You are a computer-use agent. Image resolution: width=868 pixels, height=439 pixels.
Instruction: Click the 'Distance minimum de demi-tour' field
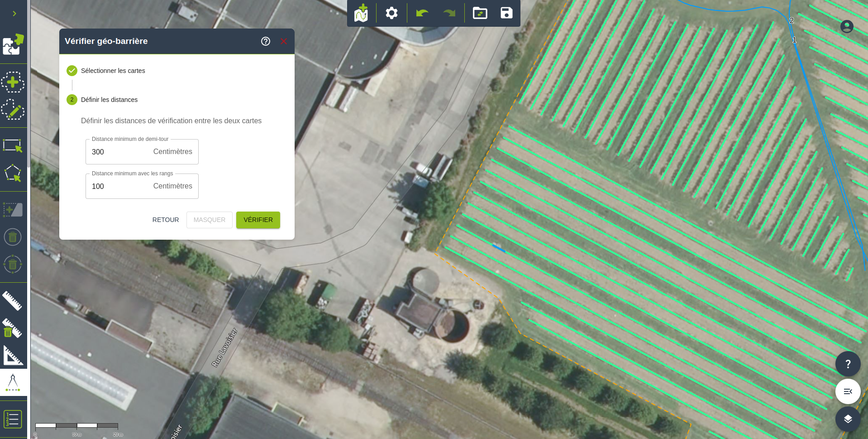pyautogui.click(x=120, y=152)
